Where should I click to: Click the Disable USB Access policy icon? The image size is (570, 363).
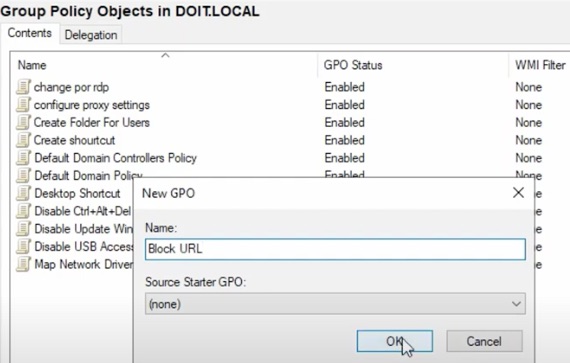[23, 247]
